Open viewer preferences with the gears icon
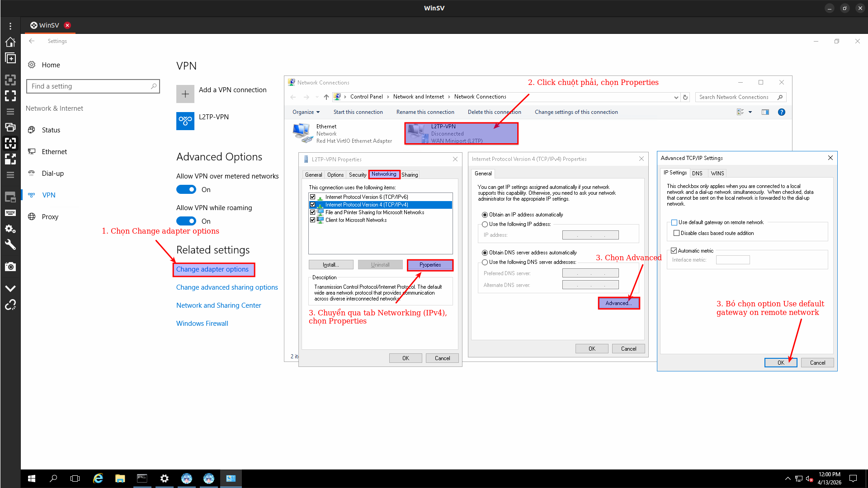 pos(10,229)
